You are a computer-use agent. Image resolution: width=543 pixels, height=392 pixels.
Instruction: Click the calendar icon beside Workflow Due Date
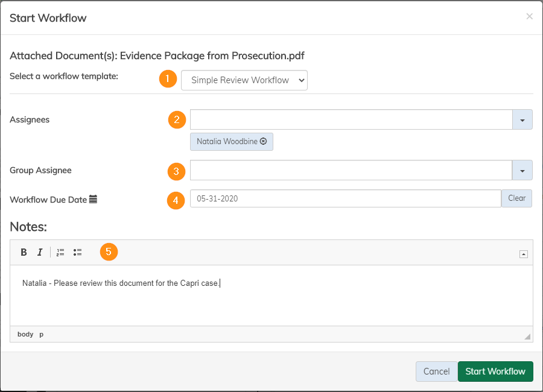coord(93,200)
